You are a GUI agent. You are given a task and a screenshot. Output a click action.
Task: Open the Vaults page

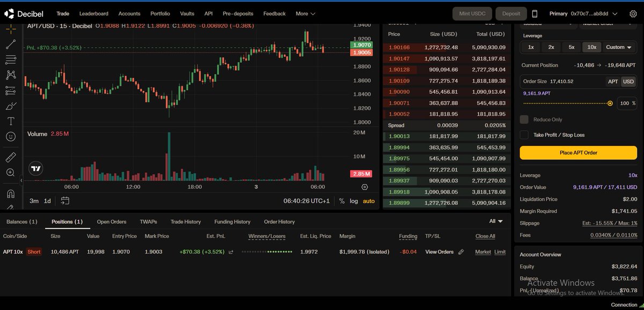187,13
